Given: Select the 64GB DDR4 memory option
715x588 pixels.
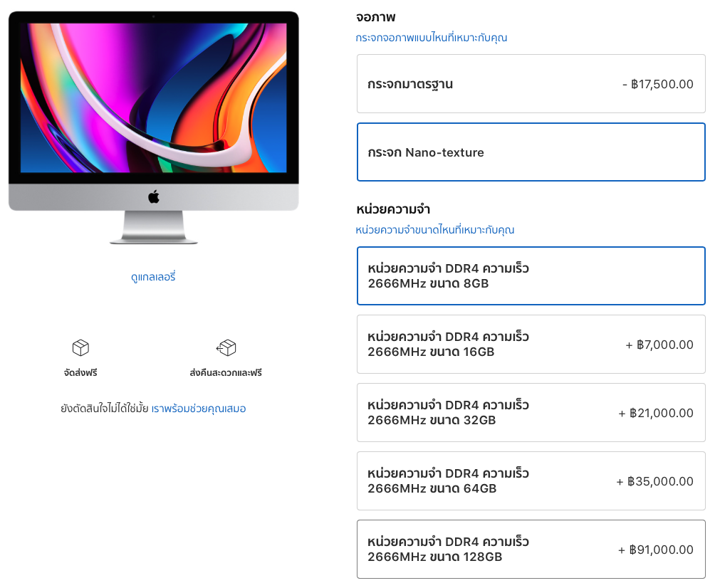Looking at the screenshot, I should pyautogui.click(x=531, y=481).
